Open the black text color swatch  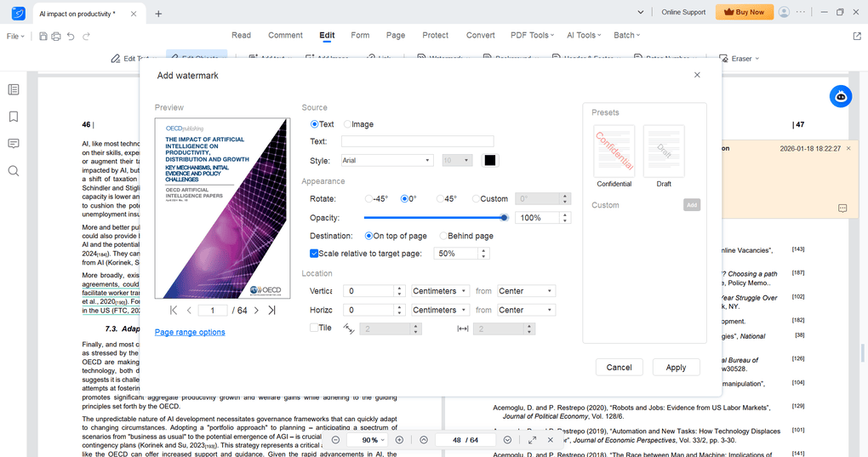pyautogui.click(x=490, y=161)
